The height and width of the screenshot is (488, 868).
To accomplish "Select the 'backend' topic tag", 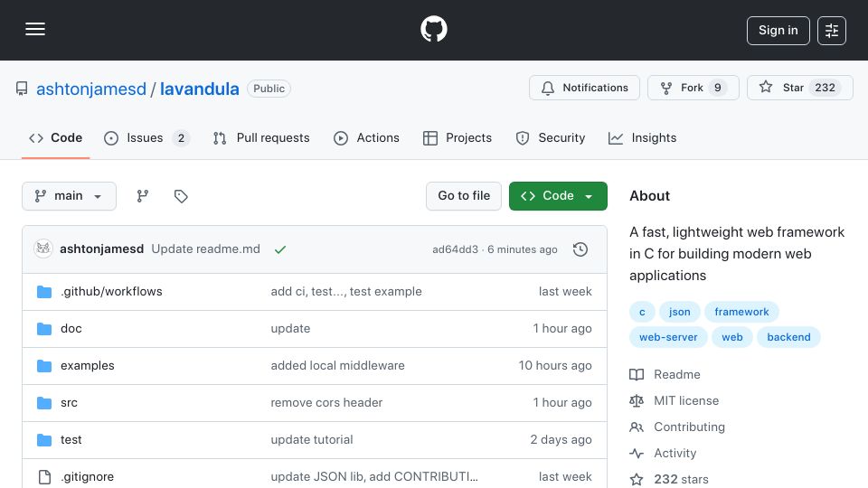I will pyautogui.click(x=788, y=337).
